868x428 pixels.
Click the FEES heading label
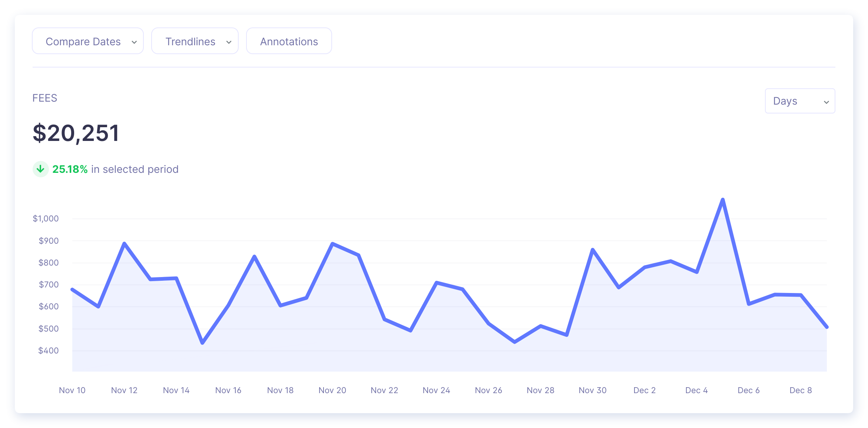click(x=44, y=98)
